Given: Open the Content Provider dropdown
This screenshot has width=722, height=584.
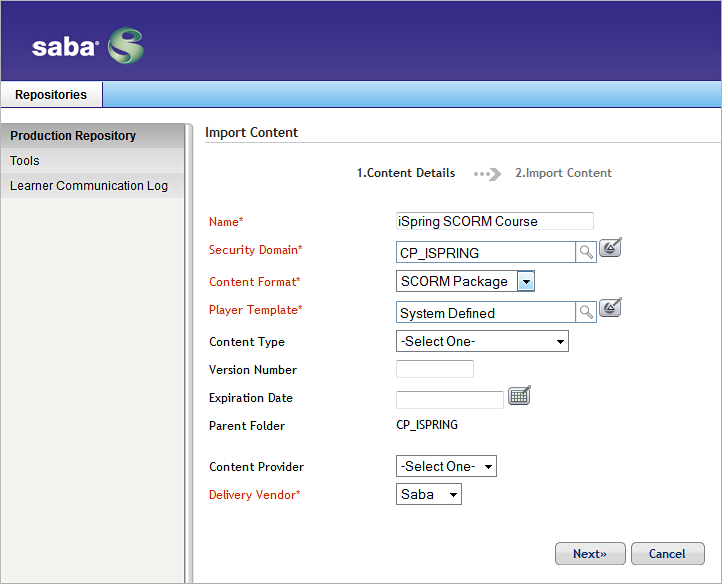Looking at the screenshot, I should click(x=446, y=467).
